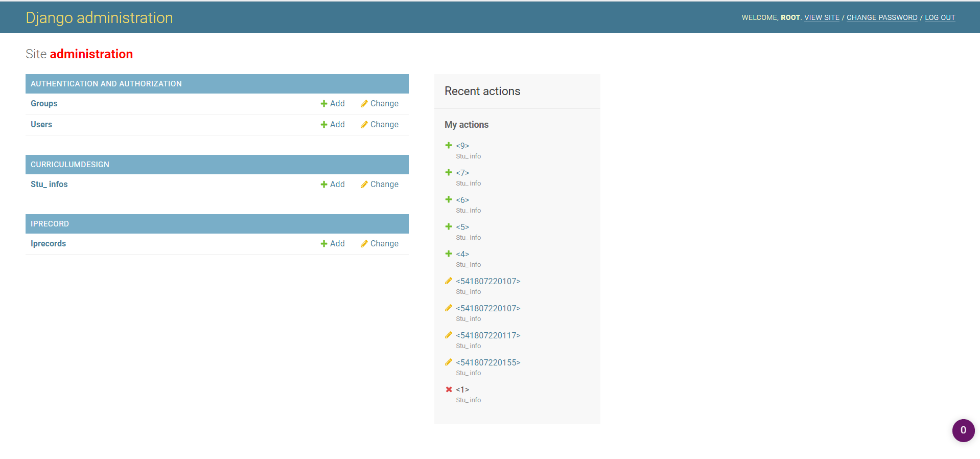
Task: Click the green plus icon beside <7>
Action: pyautogui.click(x=449, y=172)
